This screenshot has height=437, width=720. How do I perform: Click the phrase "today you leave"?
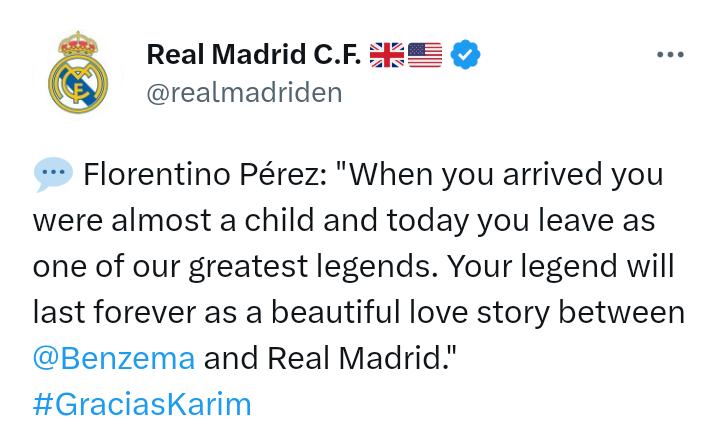485,221
